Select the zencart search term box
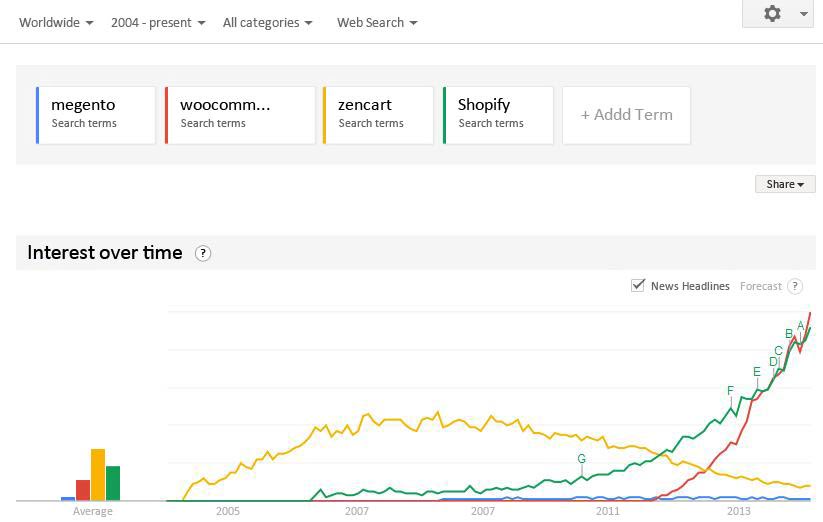This screenshot has width=823, height=522. [378, 115]
